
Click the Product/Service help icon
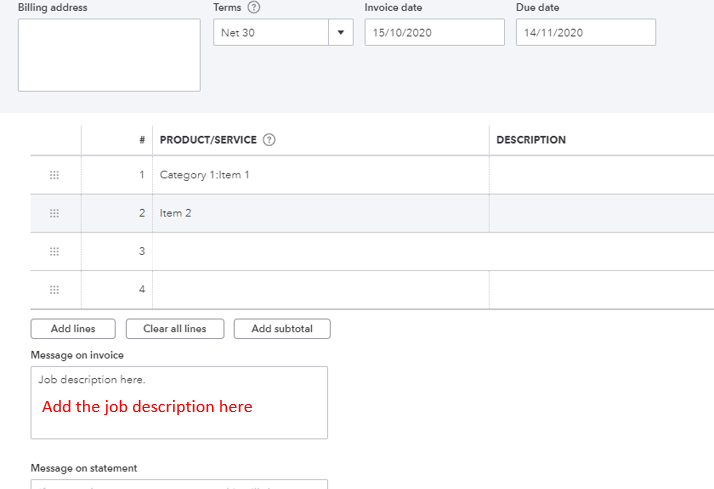pyautogui.click(x=269, y=140)
